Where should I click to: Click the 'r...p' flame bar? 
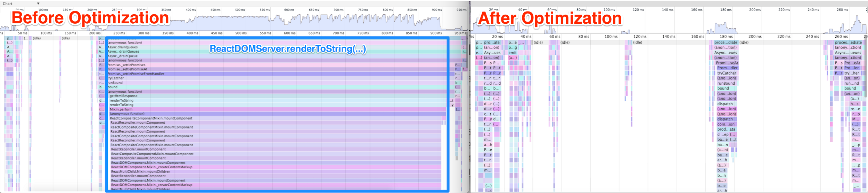(x=855, y=114)
